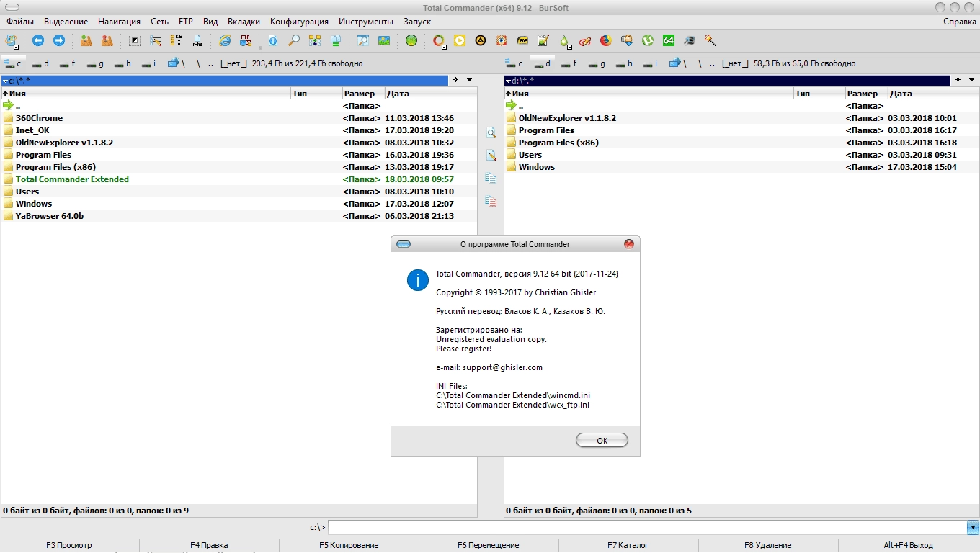Click the Firefox toolbar icon
Screen dimensions: 980x553
click(x=606, y=41)
